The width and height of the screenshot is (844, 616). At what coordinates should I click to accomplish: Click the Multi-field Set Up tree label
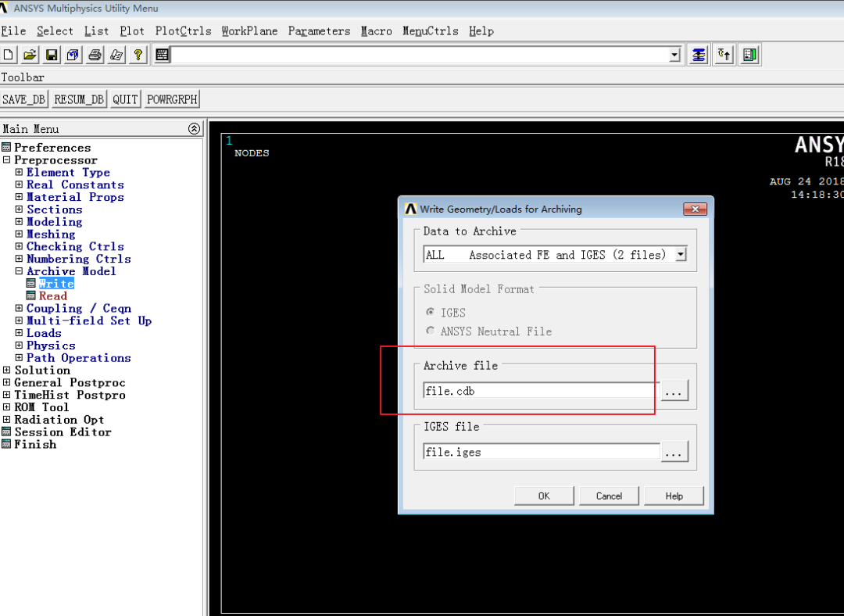pos(89,321)
